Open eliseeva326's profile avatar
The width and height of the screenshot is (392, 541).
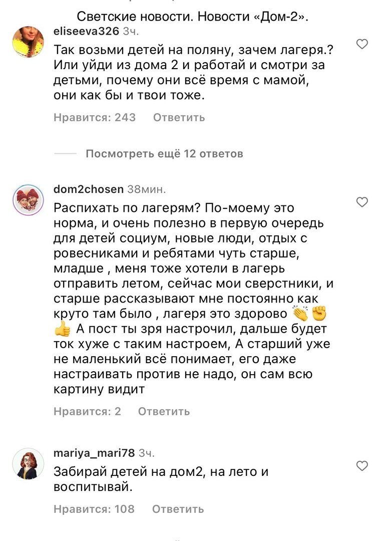pos(29,41)
